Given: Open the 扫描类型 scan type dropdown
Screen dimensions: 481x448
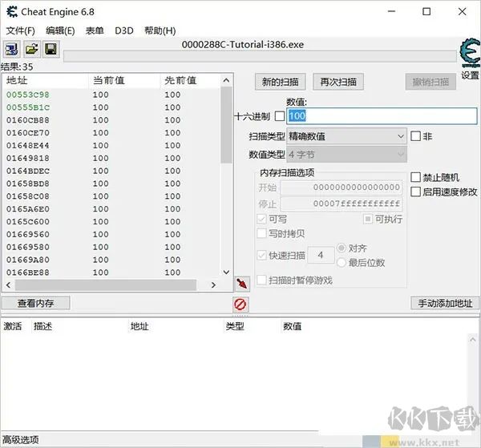Looking at the screenshot, I should tap(346, 136).
